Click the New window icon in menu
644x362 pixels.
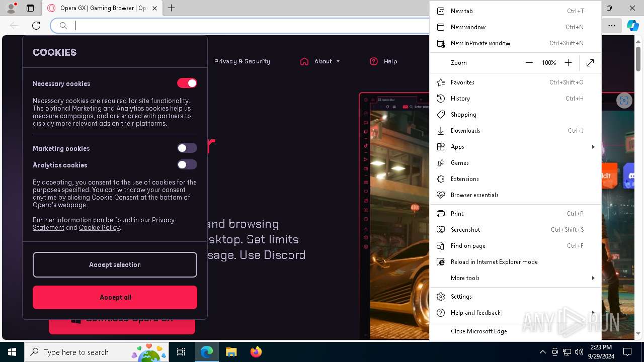tap(441, 27)
